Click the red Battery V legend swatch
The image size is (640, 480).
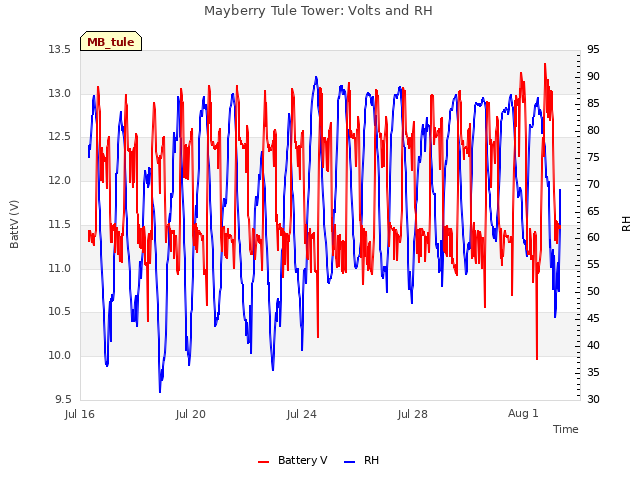pos(264,461)
